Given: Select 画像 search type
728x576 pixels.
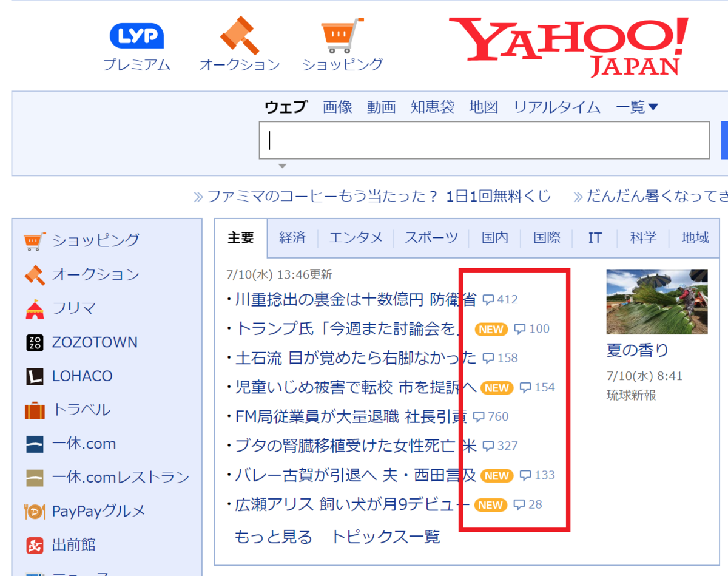Looking at the screenshot, I should (x=337, y=107).
